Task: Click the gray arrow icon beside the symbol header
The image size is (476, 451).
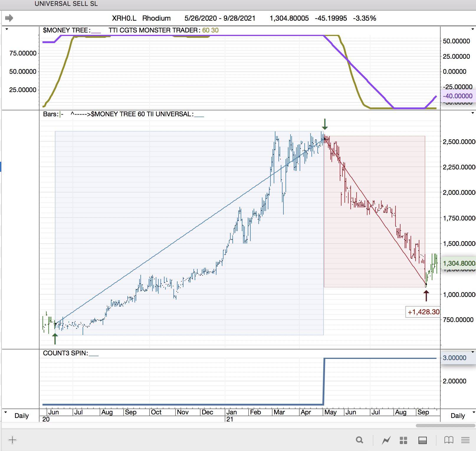Action: (9, 18)
